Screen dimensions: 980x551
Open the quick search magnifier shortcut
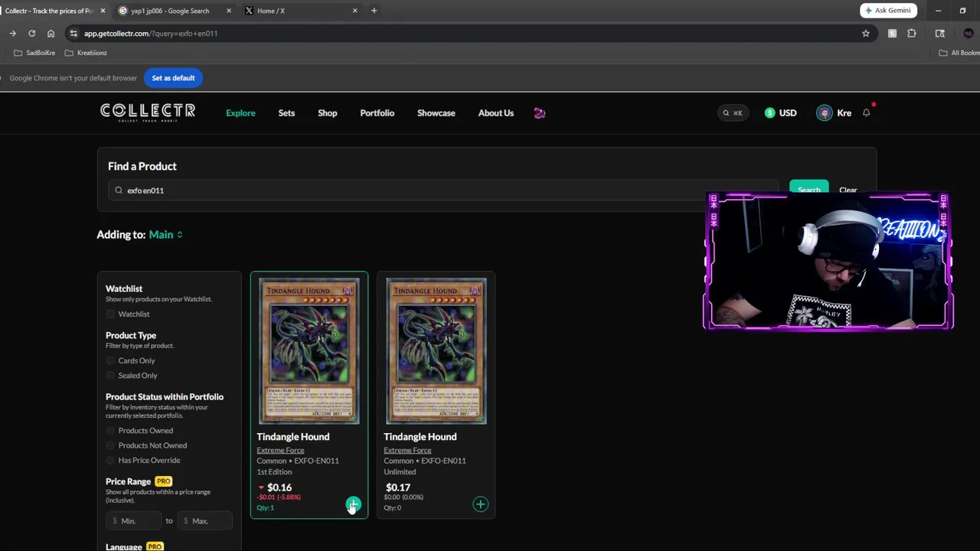pos(733,112)
